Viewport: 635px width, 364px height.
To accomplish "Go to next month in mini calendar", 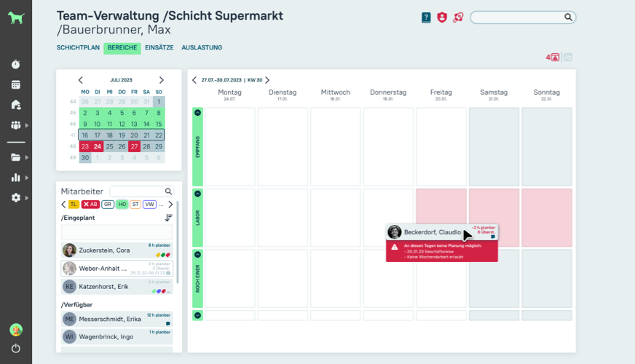I will (161, 80).
